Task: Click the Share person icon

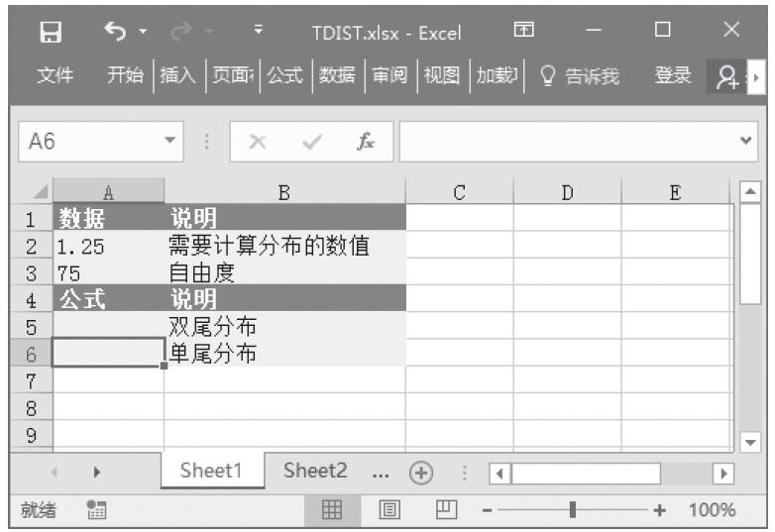Action: [724, 76]
